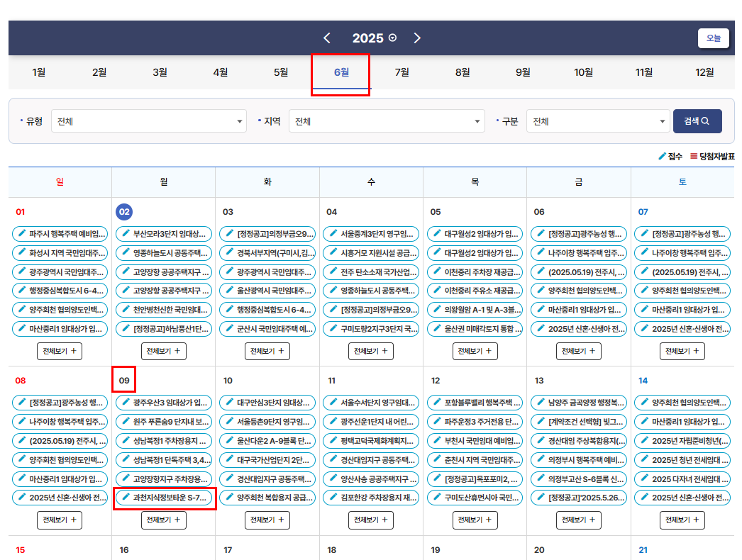This screenshot has width=742, height=560.
Task: Open 경북서부지역(구미시,김 entry on June 03
Action: pyautogui.click(x=267, y=252)
